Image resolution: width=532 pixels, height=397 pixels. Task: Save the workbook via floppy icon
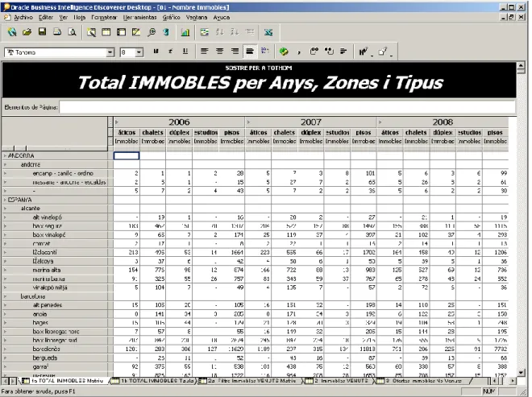pos(42,32)
